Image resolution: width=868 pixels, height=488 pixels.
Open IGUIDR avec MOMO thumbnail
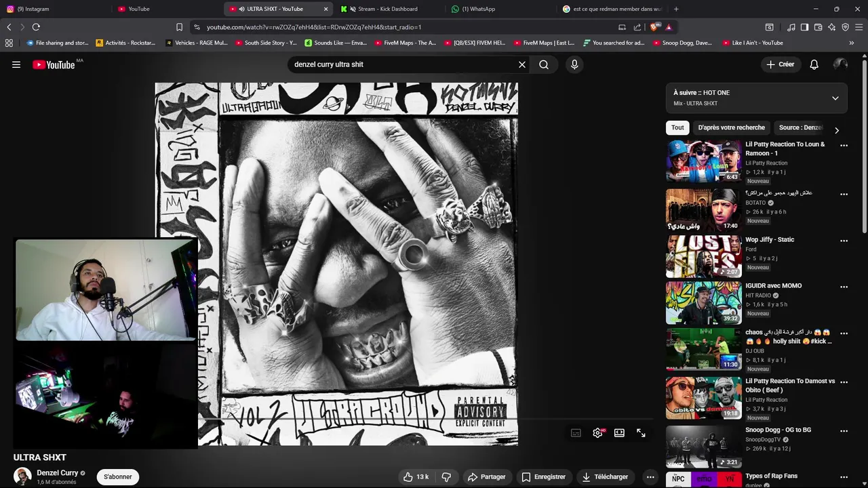(x=703, y=303)
